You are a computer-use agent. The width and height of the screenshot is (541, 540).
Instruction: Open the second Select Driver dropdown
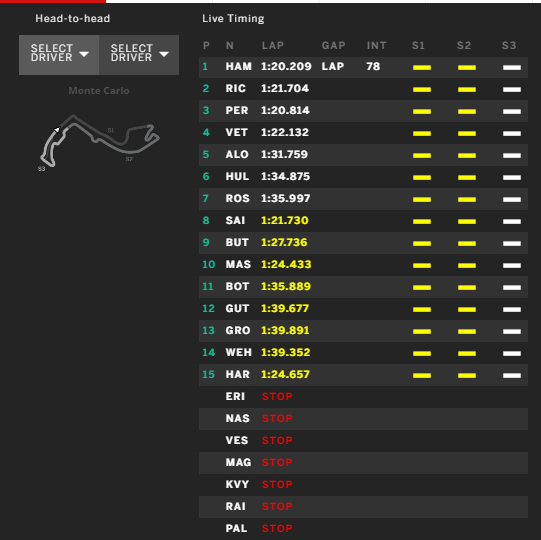(x=139, y=55)
